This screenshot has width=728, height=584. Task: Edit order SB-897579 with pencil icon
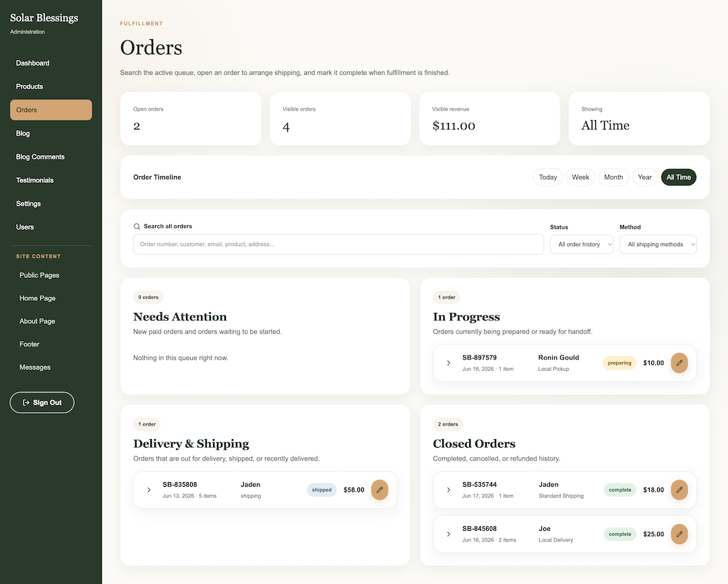click(679, 363)
